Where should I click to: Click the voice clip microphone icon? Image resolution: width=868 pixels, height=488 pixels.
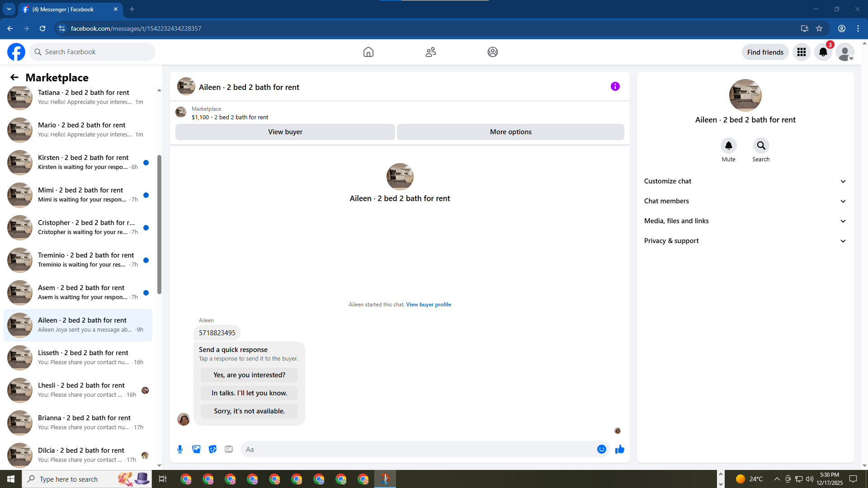coord(180,449)
